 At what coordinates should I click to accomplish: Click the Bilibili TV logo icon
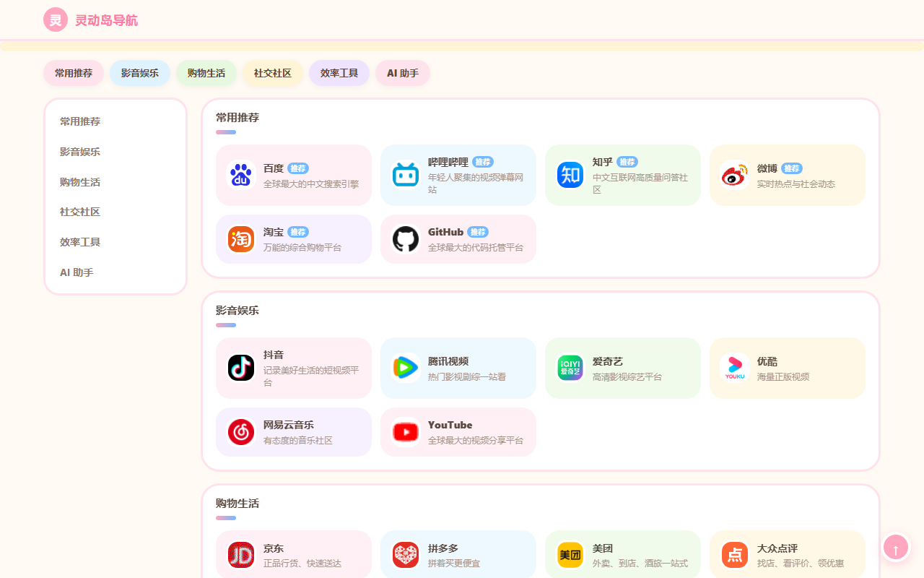pyautogui.click(x=406, y=175)
